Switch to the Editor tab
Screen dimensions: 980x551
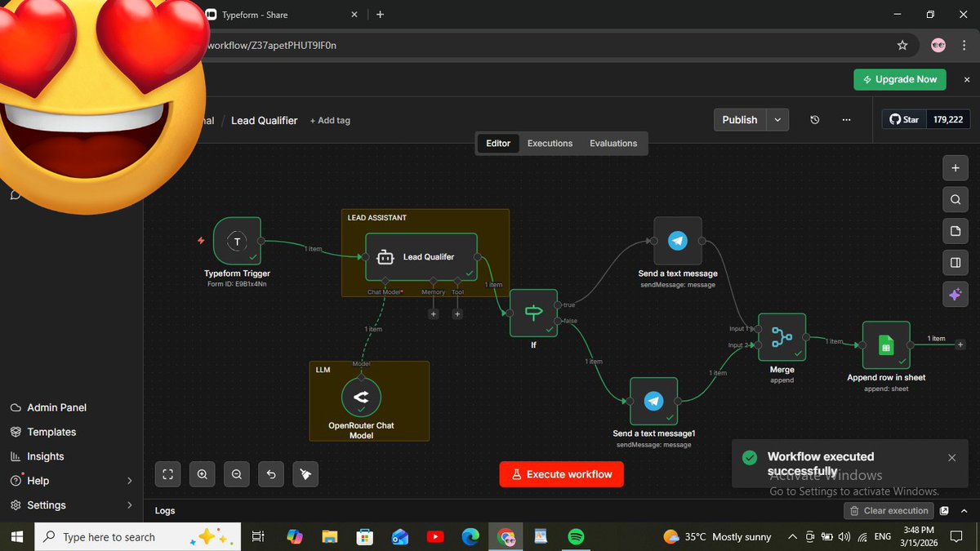[498, 143]
